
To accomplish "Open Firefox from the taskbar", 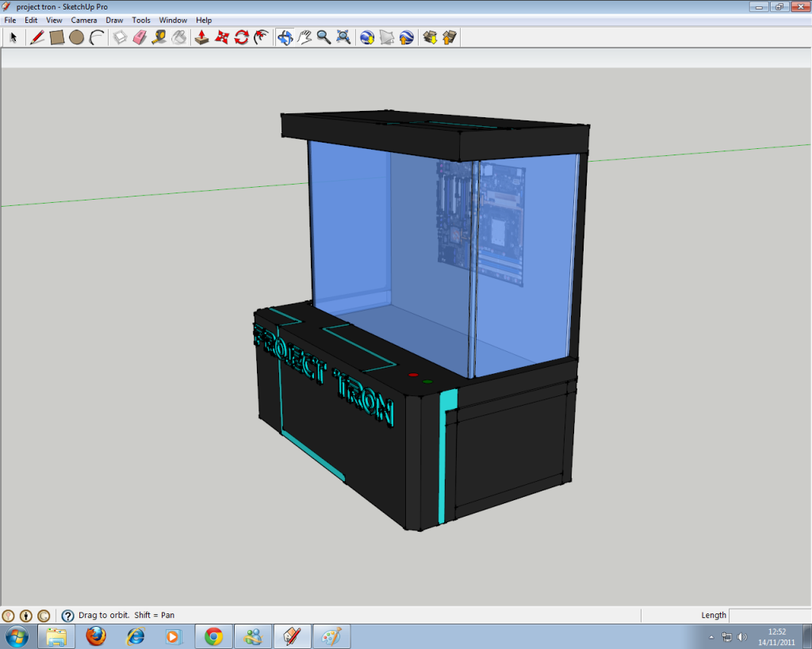I will tap(96, 636).
